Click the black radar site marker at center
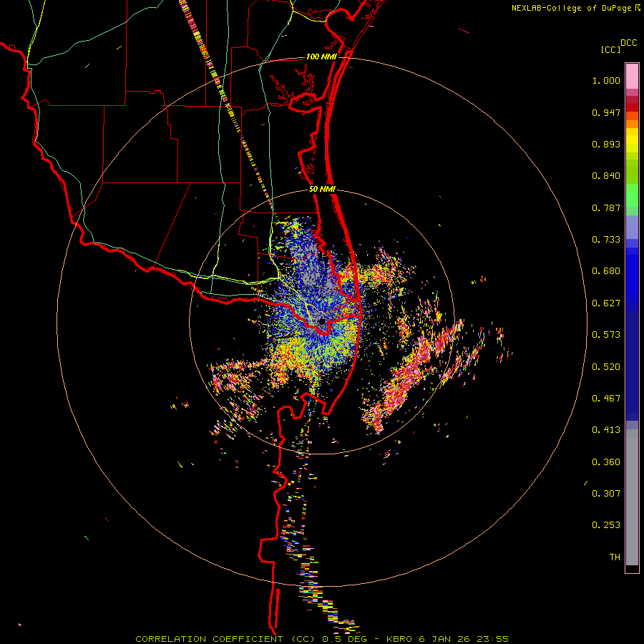 pyautogui.click(x=321, y=321)
